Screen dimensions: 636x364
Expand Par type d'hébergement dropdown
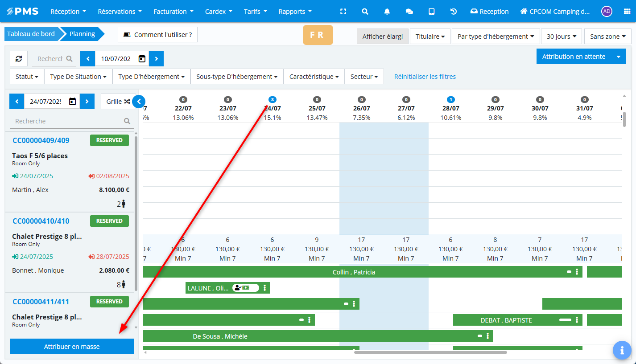pos(496,37)
